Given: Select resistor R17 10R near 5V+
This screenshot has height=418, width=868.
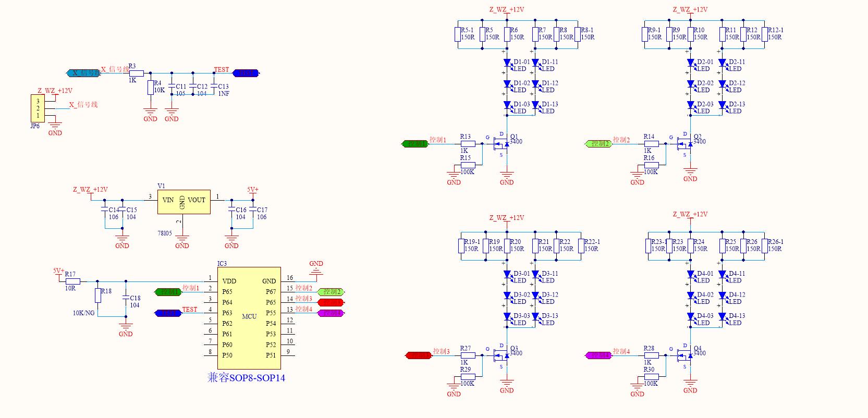Looking at the screenshot, I should pyautogui.click(x=73, y=281).
